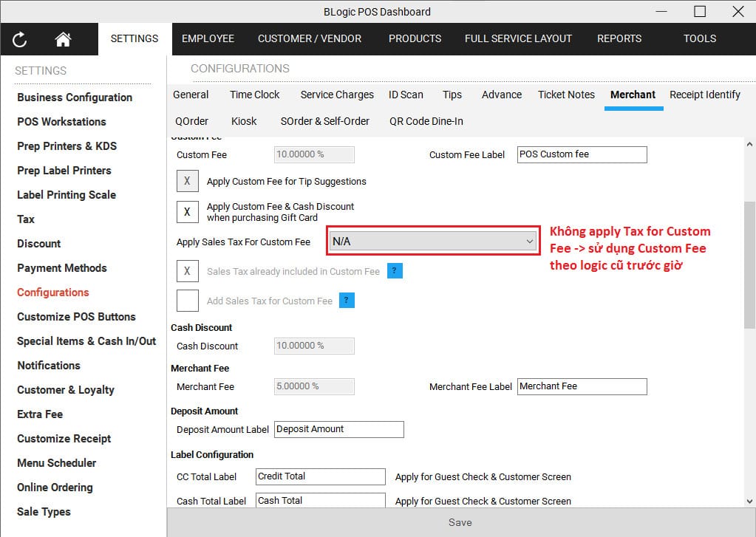Click the Custom Fee Label input field

[x=582, y=154]
